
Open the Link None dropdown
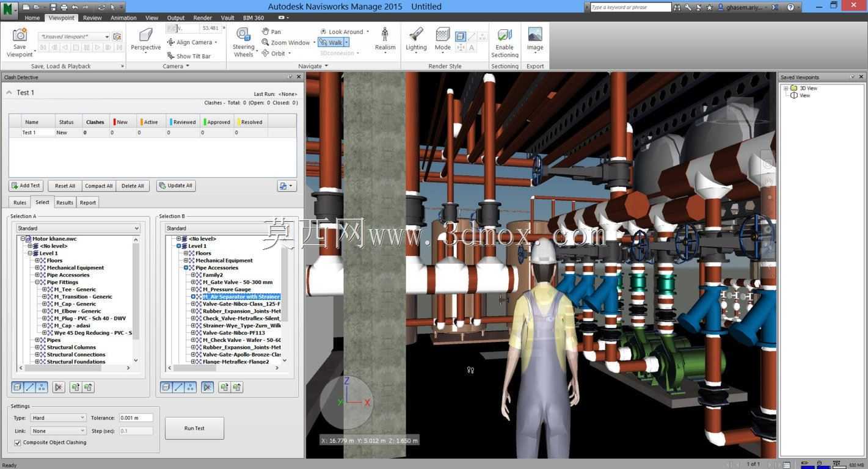[58, 431]
